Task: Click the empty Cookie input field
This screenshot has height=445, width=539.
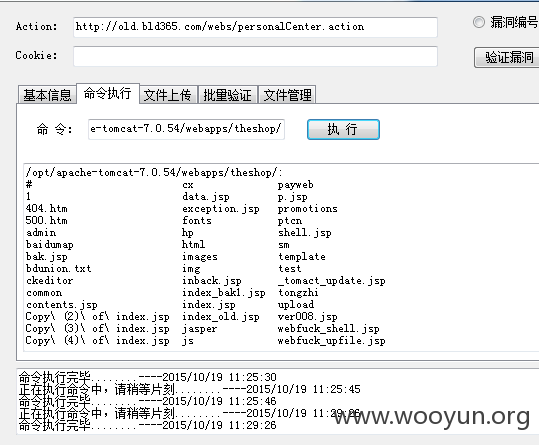Action: (x=255, y=56)
